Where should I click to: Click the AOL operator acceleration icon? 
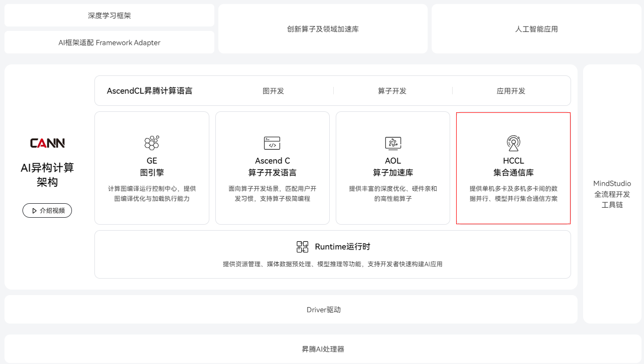click(393, 143)
